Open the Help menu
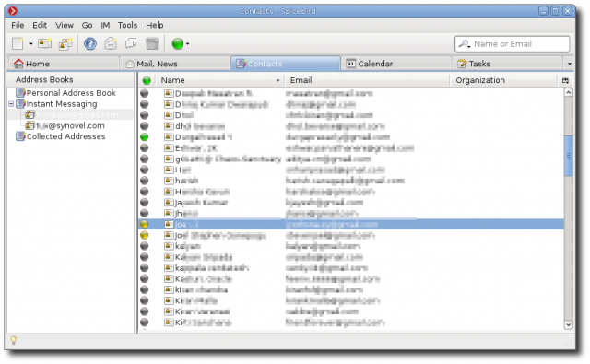Viewport: 590px width, 364px height. (x=155, y=25)
